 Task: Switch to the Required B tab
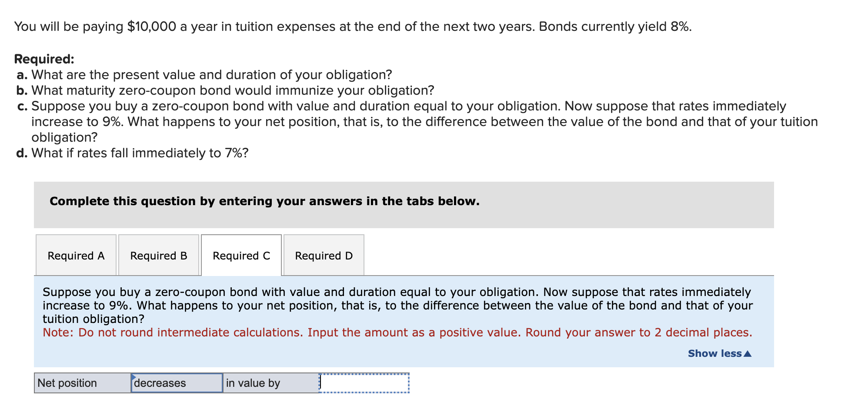click(x=158, y=256)
